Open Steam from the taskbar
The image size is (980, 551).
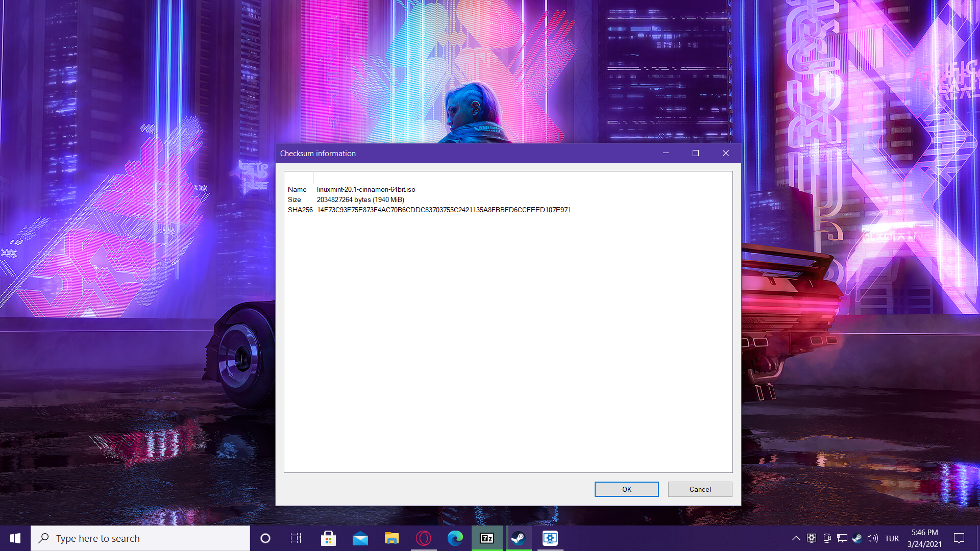[x=519, y=538]
